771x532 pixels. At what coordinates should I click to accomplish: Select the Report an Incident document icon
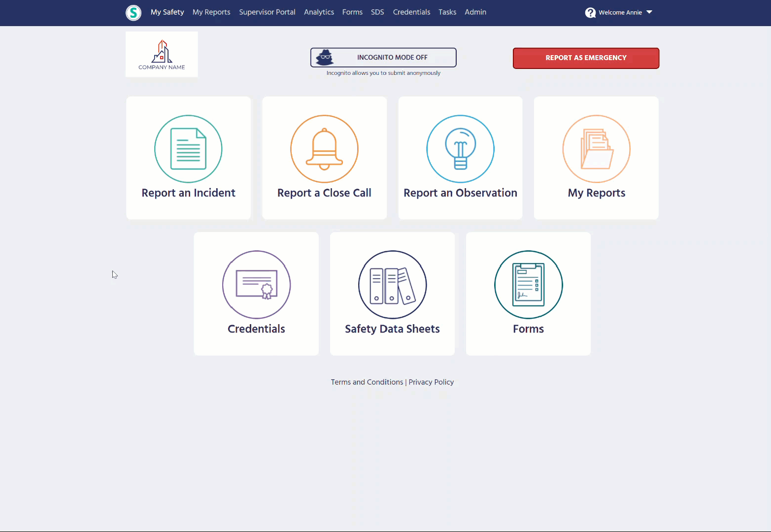click(x=188, y=149)
